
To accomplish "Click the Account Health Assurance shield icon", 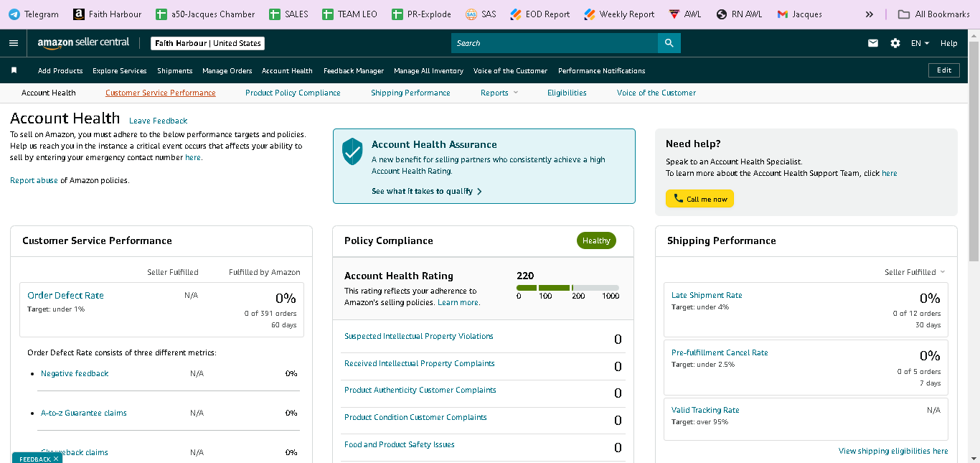I will [x=352, y=151].
